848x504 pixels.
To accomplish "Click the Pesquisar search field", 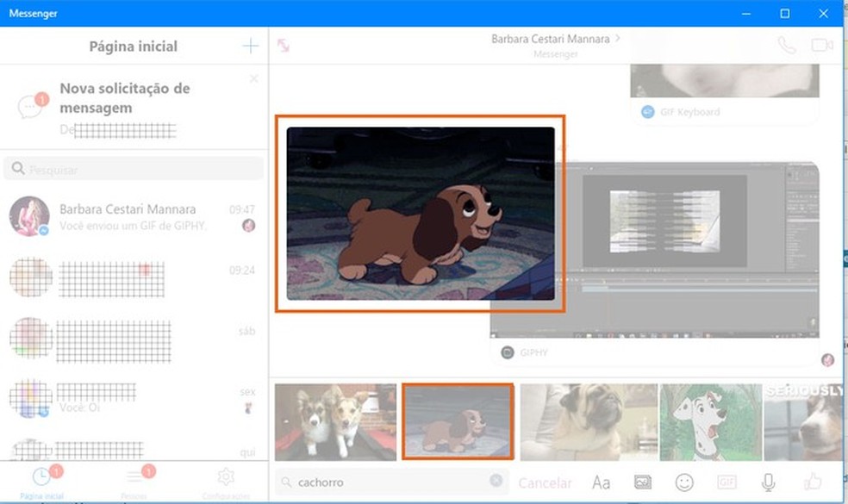I will (134, 169).
